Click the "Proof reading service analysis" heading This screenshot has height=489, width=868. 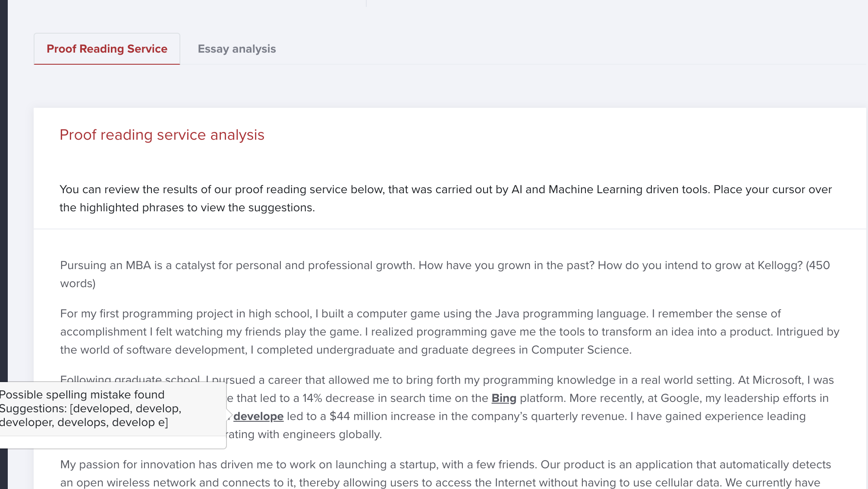pyautogui.click(x=162, y=135)
